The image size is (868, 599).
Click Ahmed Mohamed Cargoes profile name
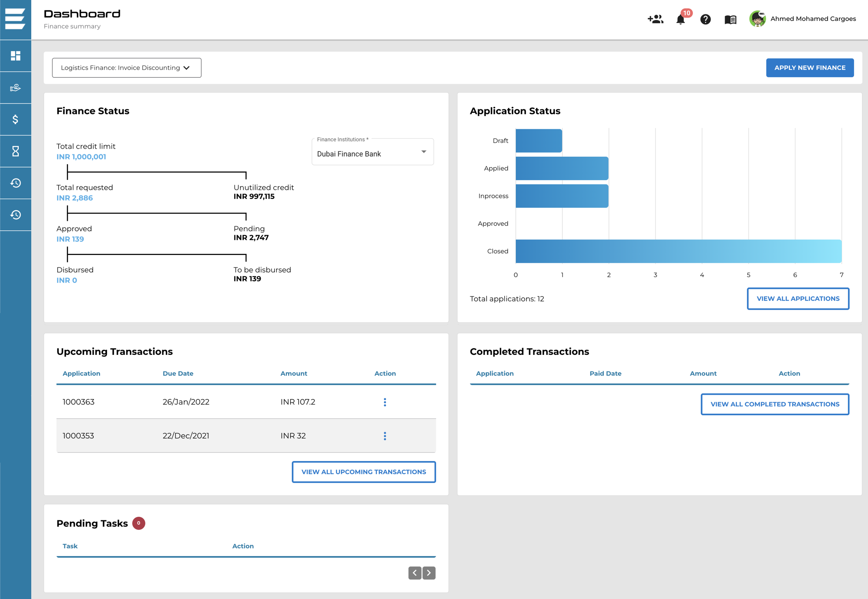[x=813, y=19]
